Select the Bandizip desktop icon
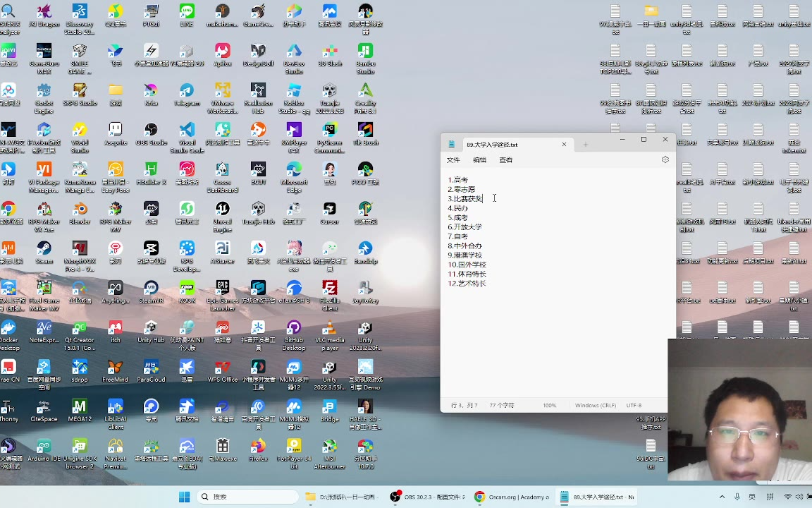812x508 pixels. click(366, 252)
